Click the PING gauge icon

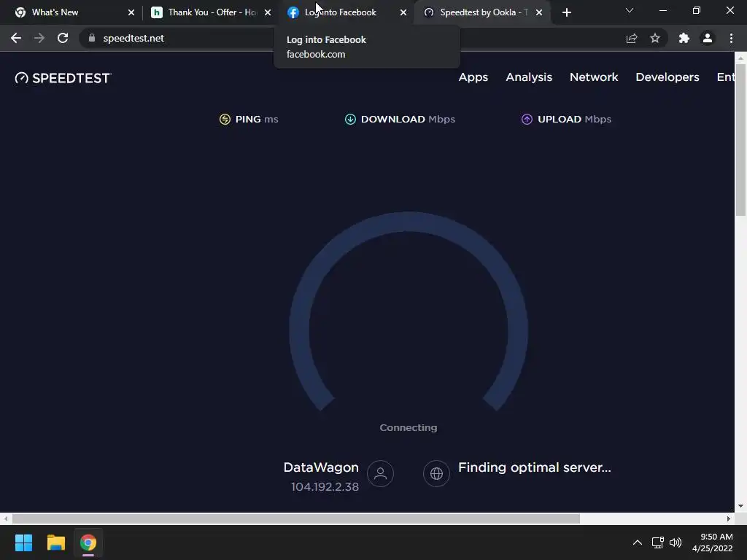(225, 119)
